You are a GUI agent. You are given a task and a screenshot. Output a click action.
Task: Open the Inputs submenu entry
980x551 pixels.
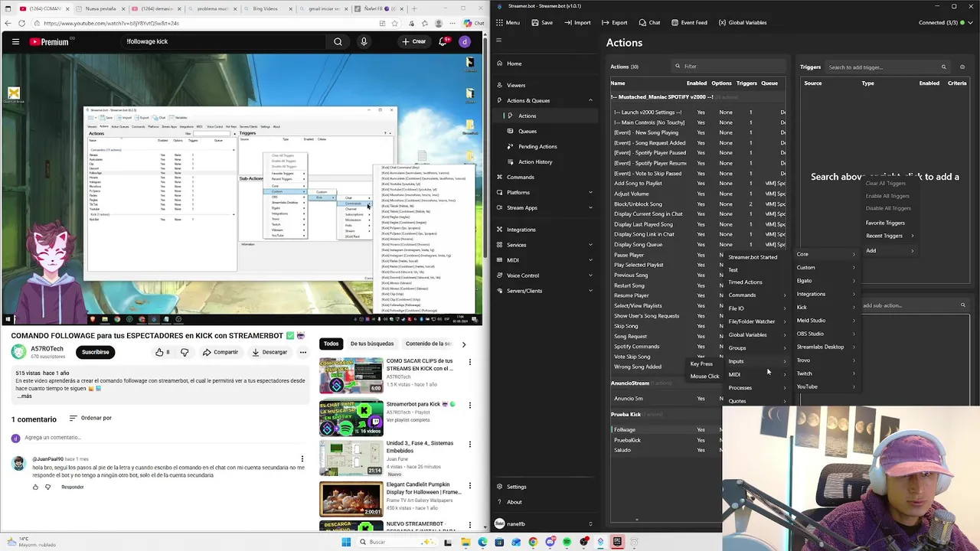pyautogui.click(x=757, y=361)
